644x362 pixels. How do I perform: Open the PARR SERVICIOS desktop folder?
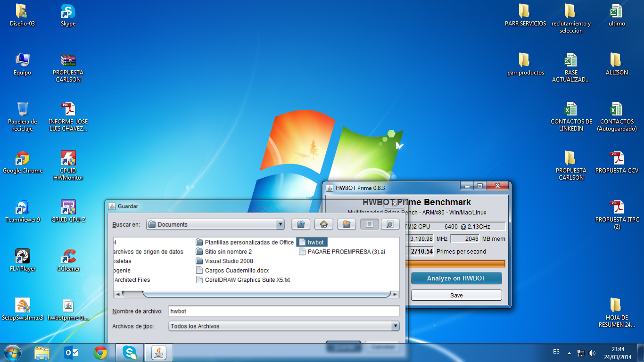[525, 15]
